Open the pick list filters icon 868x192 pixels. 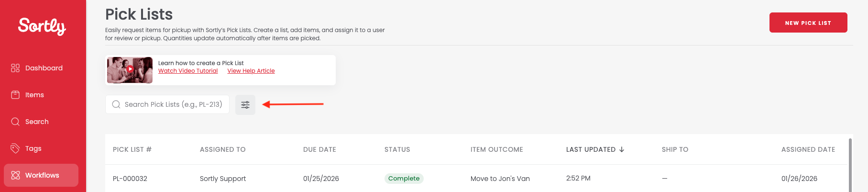pos(245,105)
